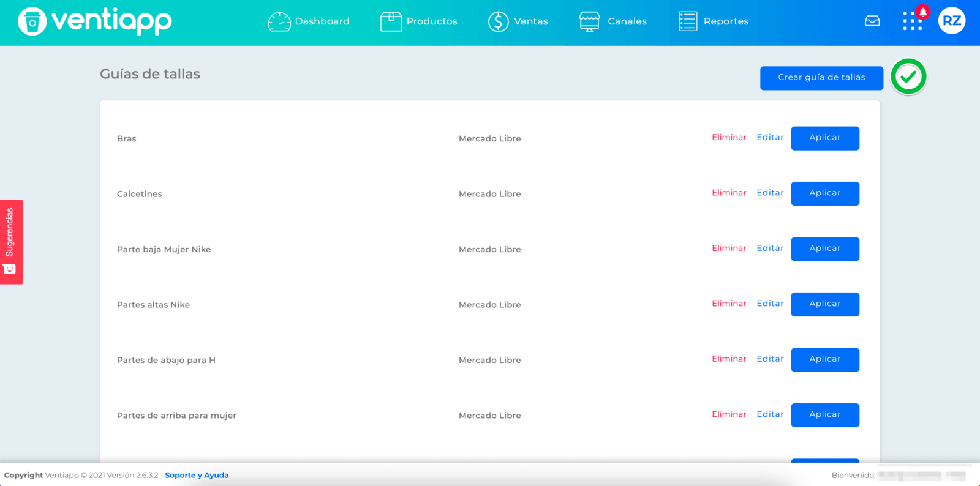Delete the Parte baja Mujer Nike guide
The height and width of the screenshot is (486, 980).
point(729,249)
